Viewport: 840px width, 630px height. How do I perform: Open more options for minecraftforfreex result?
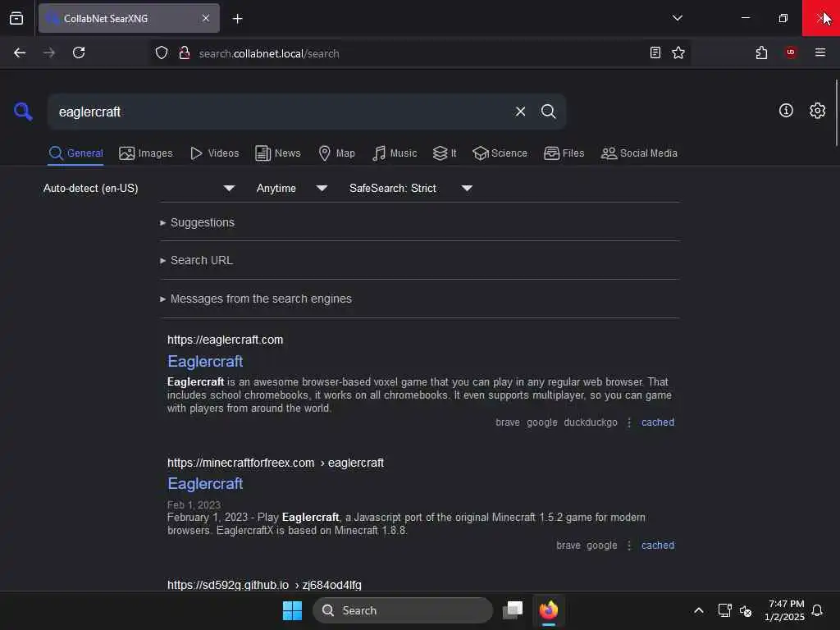click(629, 546)
